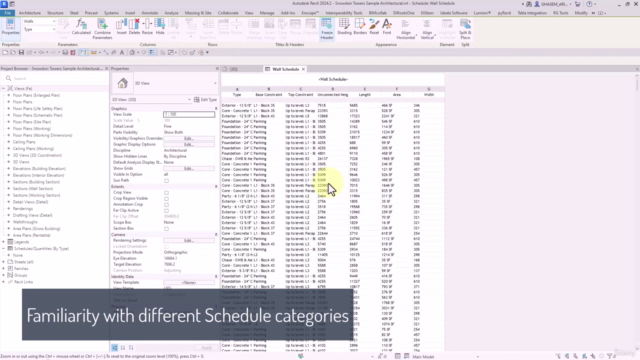This screenshot has width=640, height=360.
Task: Toggle the Sun Path checkbox
Action: point(166,181)
